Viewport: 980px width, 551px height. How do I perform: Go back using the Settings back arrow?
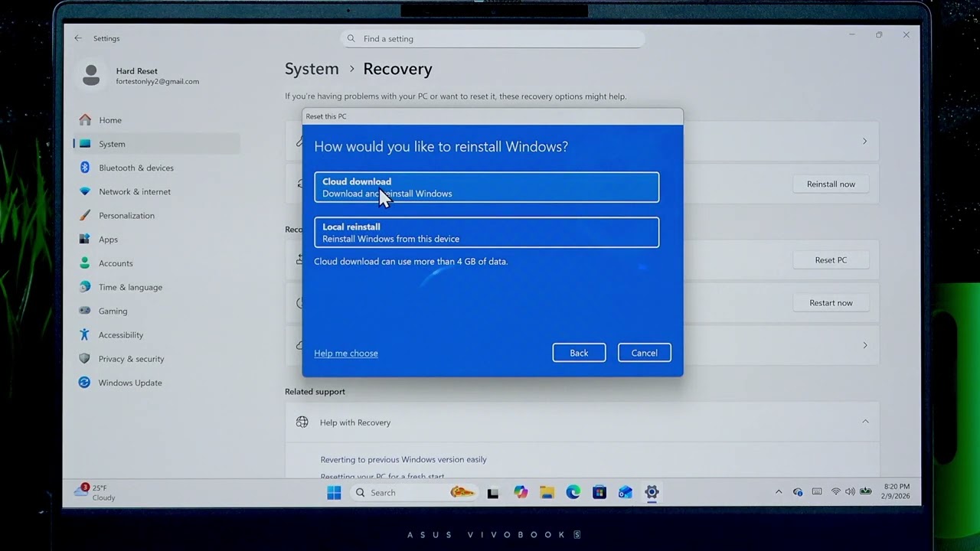point(78,38)
